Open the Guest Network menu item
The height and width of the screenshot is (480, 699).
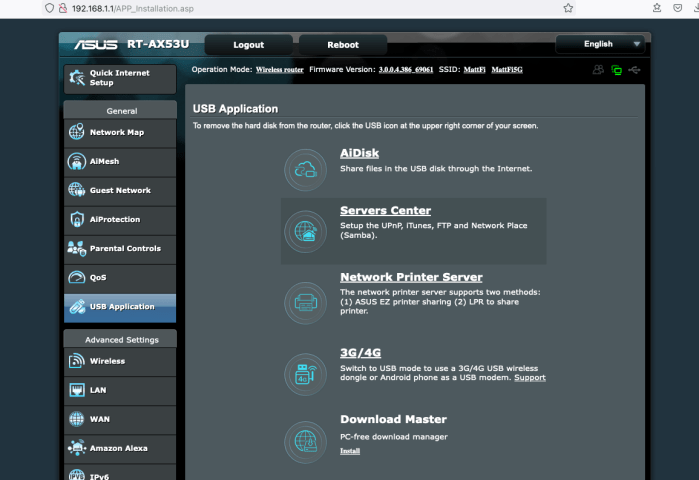pyautogui.click(x=120, y=190)
